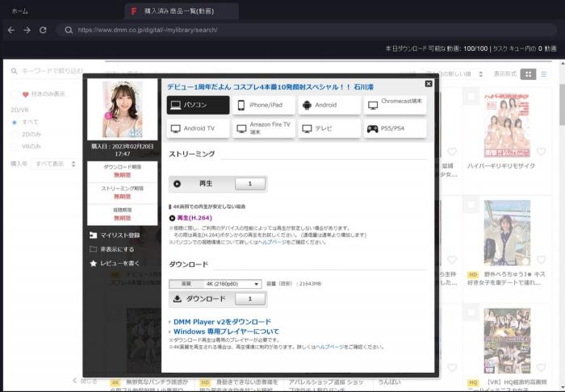The height and width of the screenshot is (392, 565).
Task: Click the ハイパーギリギリモザイク thumbnail
Action: click(x=507, y=124)
